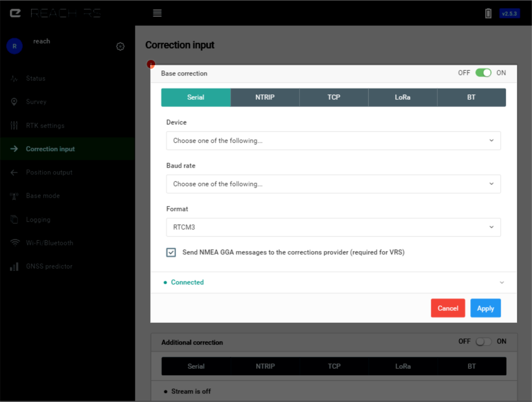532x402 pixels.
Task: Select Additional correction Serial tab
Action: point(196,366)
